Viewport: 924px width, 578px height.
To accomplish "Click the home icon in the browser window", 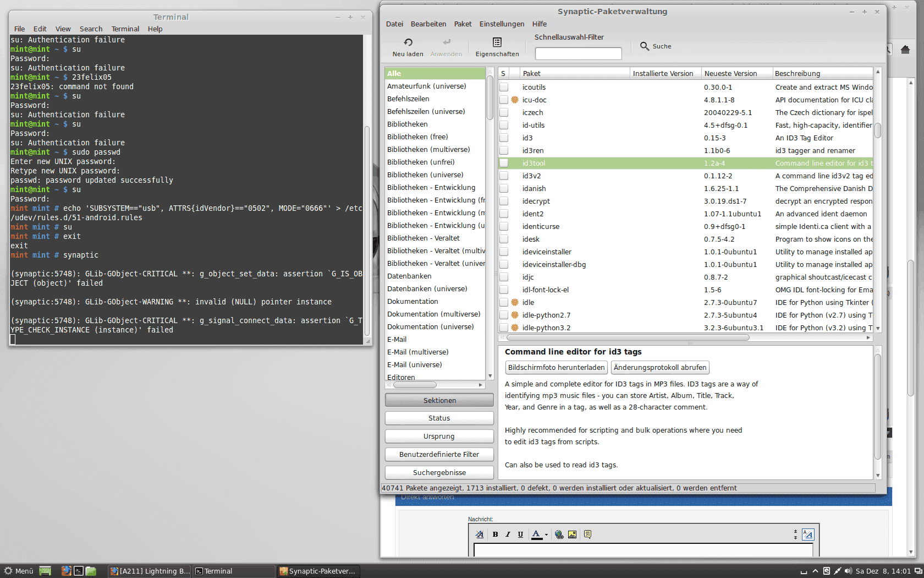I will [905, 50].
